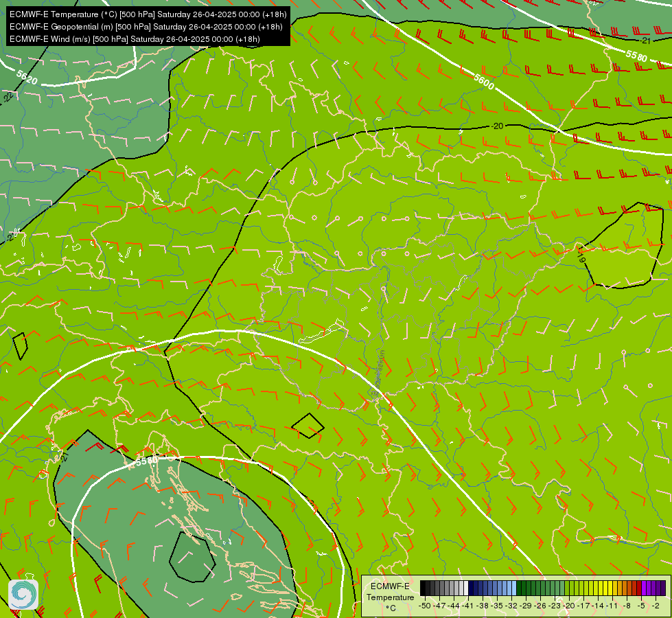
Task: Click the Temperature (°C) 500 hPa title line
Action: [148, 14]
